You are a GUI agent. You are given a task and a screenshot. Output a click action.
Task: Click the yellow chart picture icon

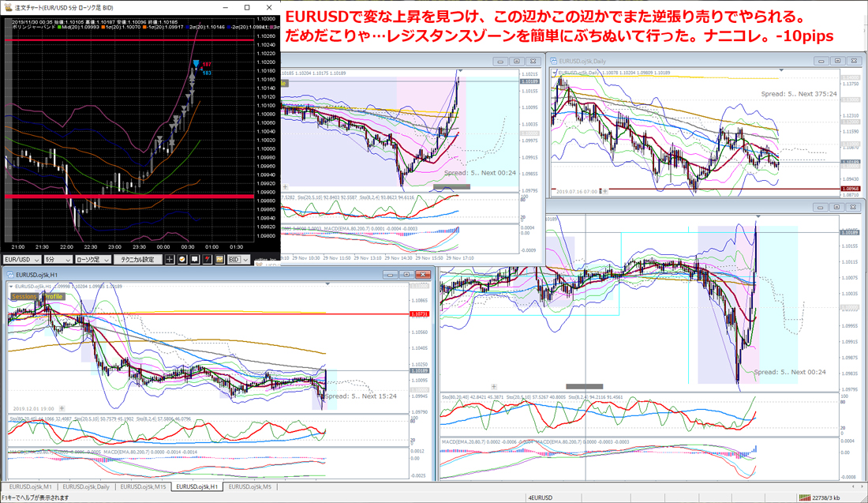click(x=220, y=259)
